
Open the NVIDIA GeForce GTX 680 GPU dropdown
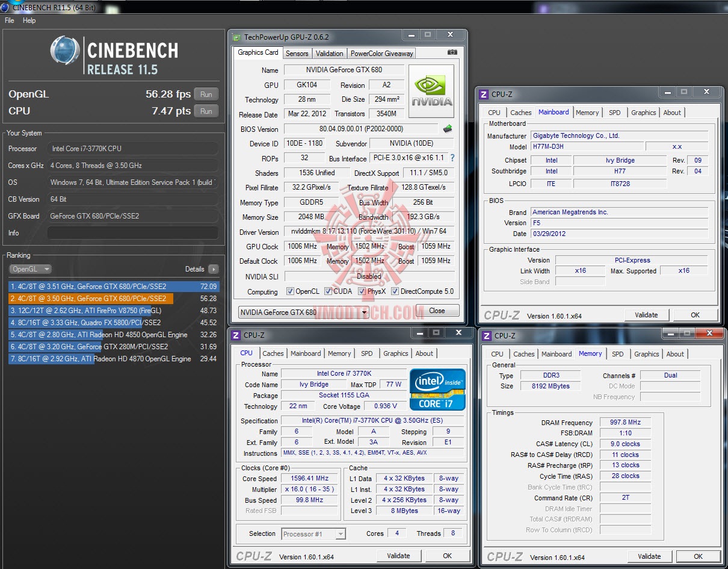click(x=303, y=312)
